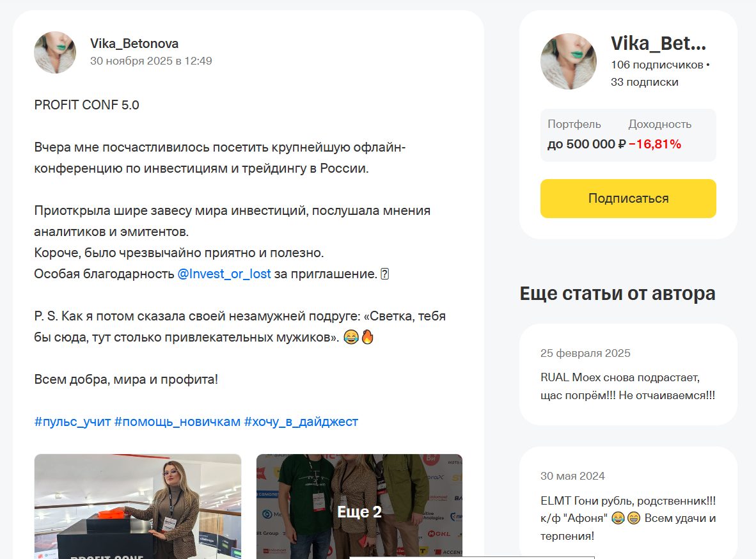This screenshot has height=559, width=756.
Task: Open the first photo with PROFIT CONF stand
Action: click(138, 507)
